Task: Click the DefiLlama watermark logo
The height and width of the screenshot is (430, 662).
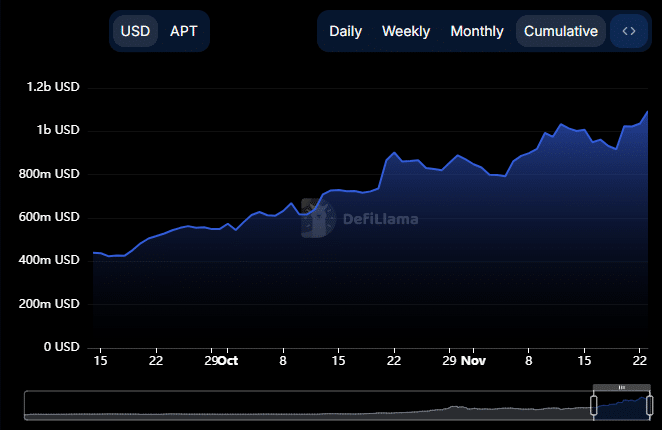Action: coord(317,217)
